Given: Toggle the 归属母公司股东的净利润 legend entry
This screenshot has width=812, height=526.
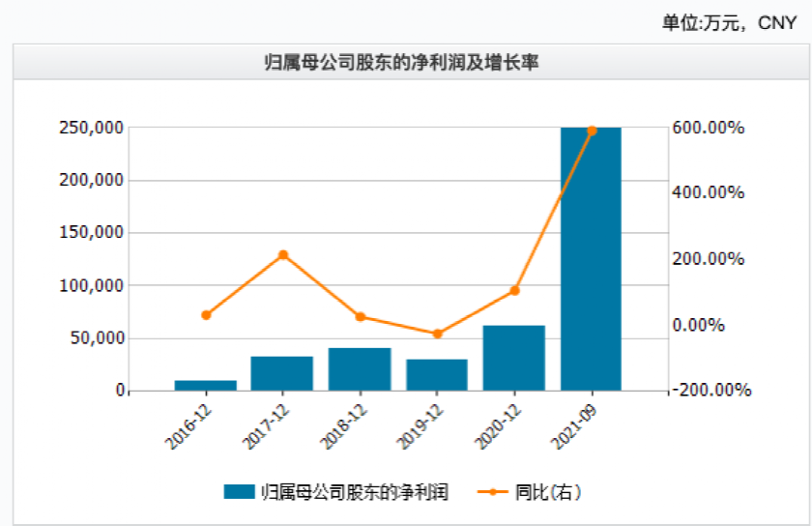Looking at the screenshot, I should (336, 492).
